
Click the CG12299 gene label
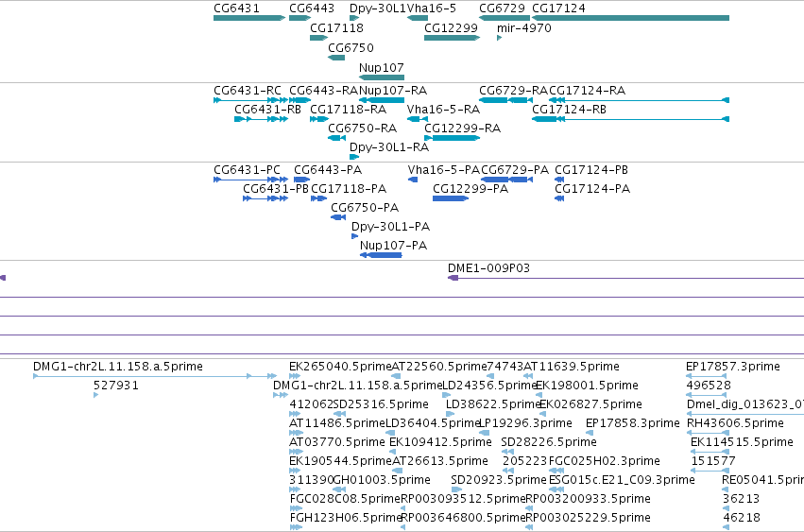pos(452,27)
